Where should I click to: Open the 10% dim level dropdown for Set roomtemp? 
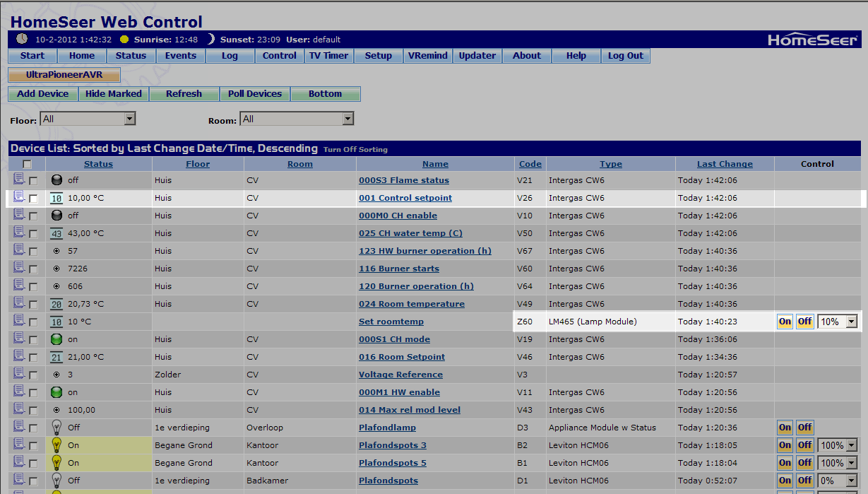point(837,322)
